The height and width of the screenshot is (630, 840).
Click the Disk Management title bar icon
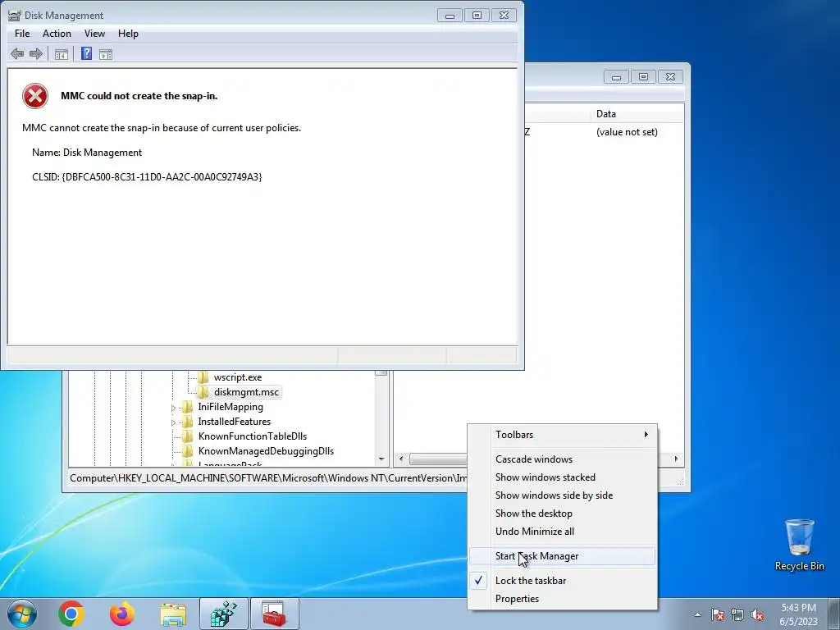[x=15, y=16]
